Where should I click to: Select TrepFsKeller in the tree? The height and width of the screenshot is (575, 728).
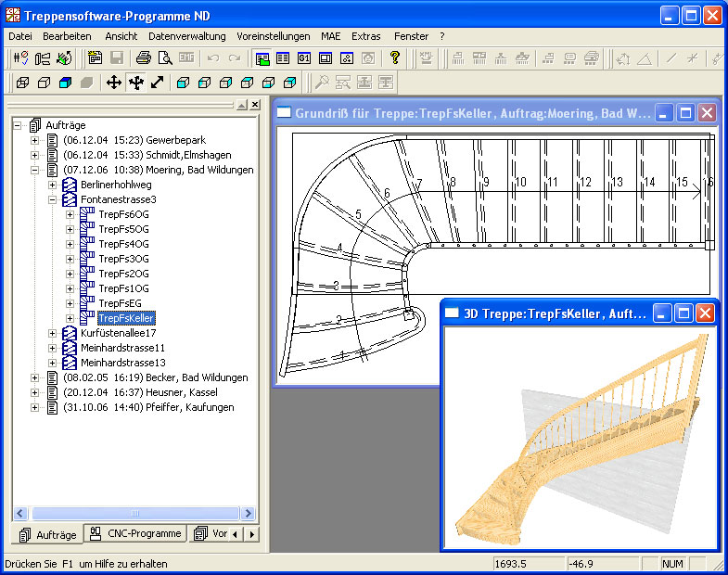pyautogui.click(x=126, y=318)
